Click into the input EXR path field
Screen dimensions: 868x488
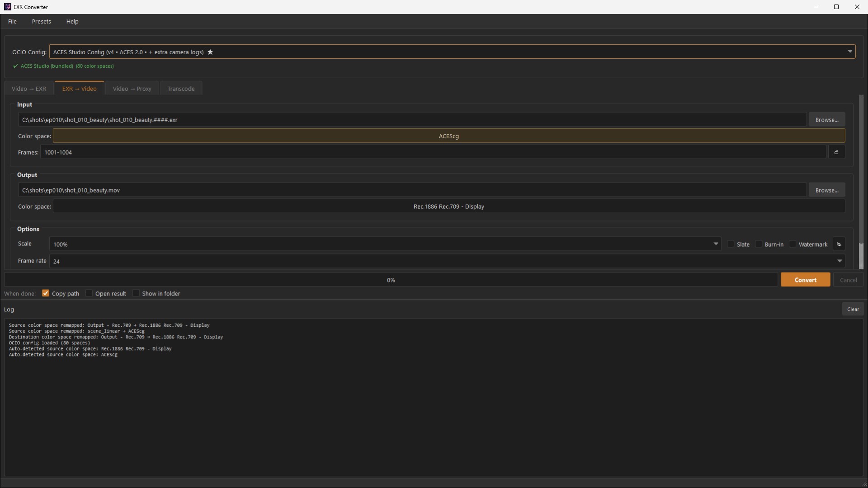point(412,120)
